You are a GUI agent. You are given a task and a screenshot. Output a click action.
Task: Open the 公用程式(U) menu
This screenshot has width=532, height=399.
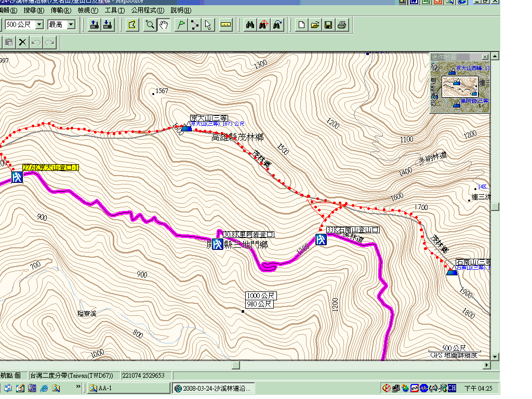click(148, 10)
